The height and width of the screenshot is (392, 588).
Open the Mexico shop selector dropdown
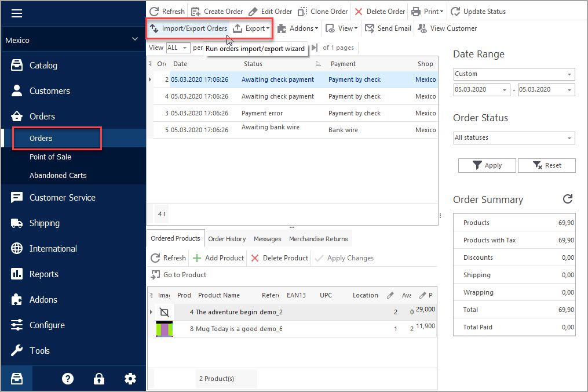[x=73, y=40]
